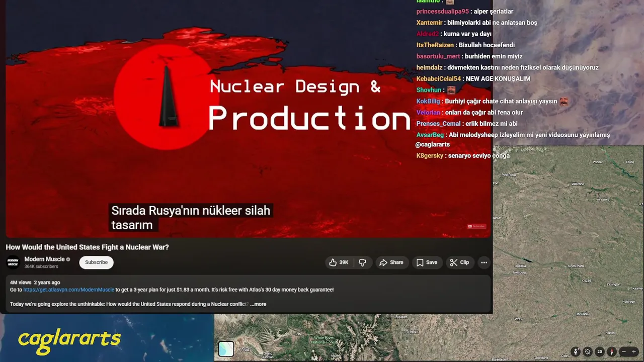644x362 pixels.
Task: Click the North Platte label on the map
Action: [x=576, y=266]
